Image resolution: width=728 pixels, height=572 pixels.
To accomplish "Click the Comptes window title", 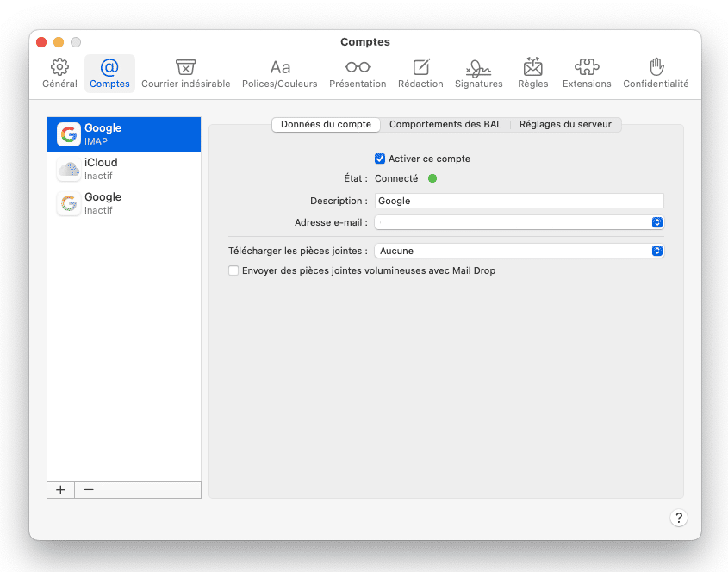I will tap(365, 42).
